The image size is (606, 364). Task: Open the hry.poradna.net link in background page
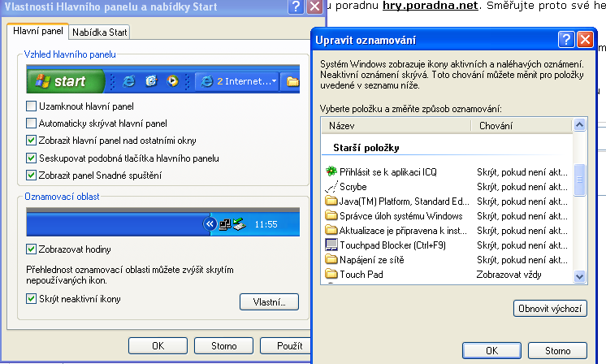431,6
